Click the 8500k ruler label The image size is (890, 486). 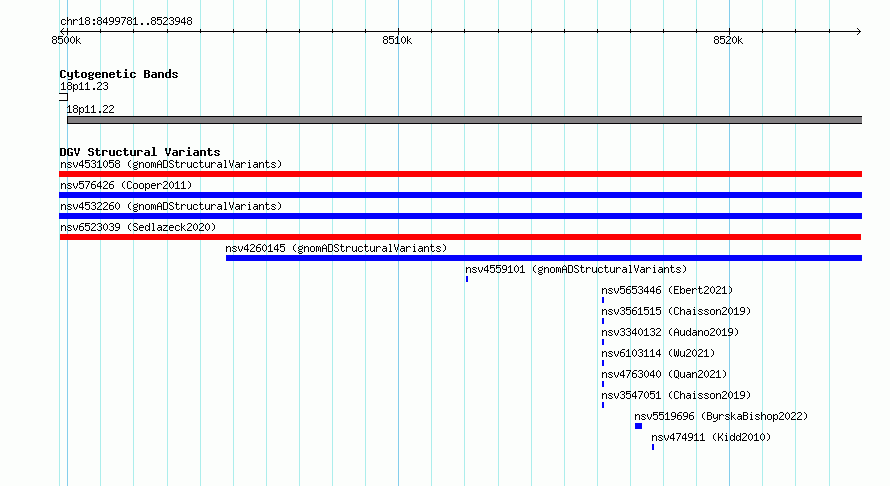click(x=66, y=40)
